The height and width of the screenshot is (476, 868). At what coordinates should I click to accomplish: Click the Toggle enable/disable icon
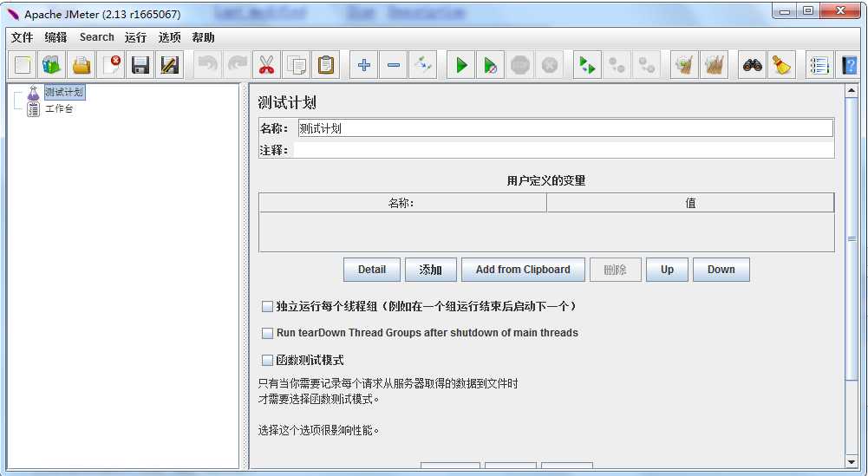pyautogui.click(x=423, y=65)
